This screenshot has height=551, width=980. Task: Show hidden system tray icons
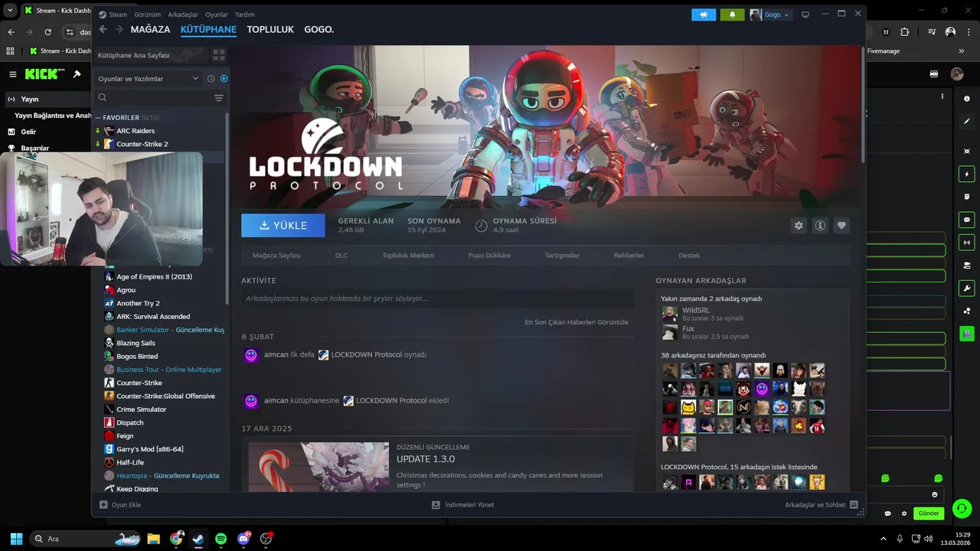(x=884, y=539)
